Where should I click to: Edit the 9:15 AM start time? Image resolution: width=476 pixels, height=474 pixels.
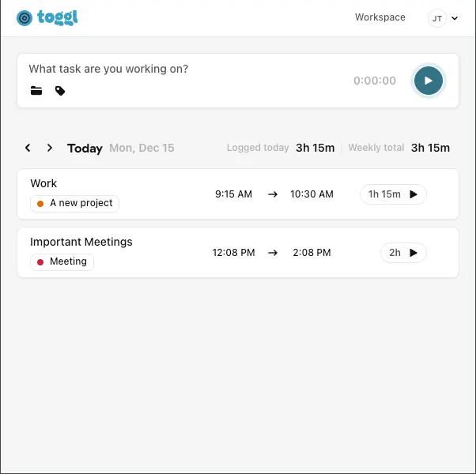(233, 194)
